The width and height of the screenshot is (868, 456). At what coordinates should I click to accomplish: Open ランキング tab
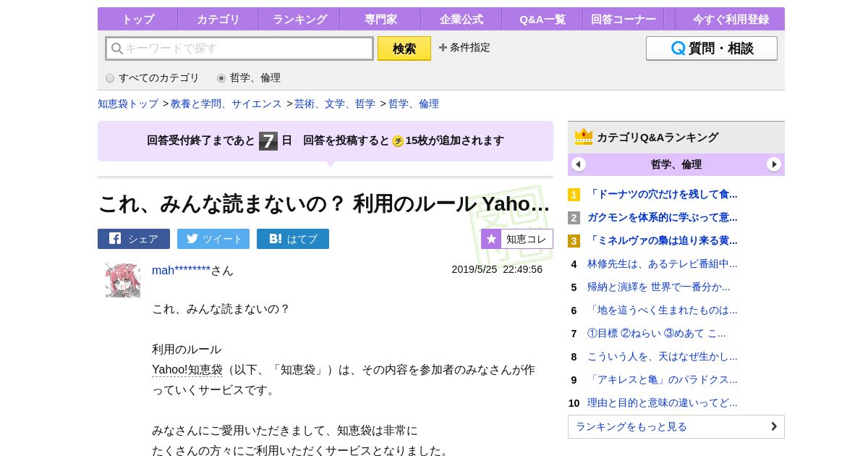pyautogui.click(x=299, y=19)
